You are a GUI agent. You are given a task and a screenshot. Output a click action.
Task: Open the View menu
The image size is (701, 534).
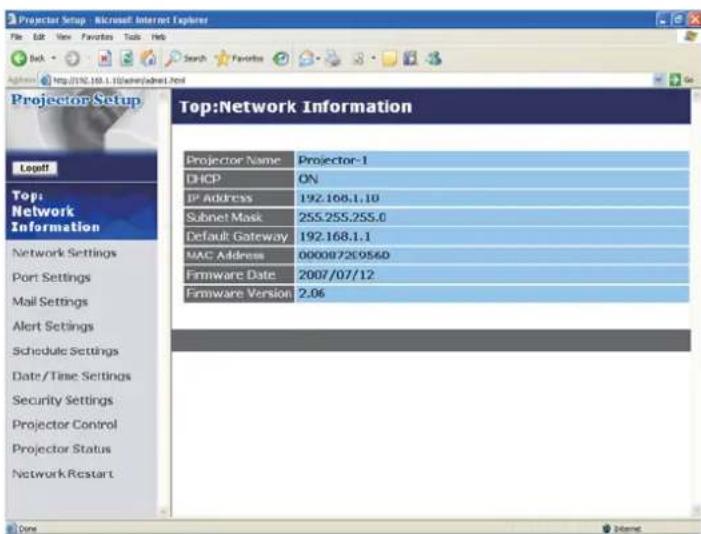63,37
